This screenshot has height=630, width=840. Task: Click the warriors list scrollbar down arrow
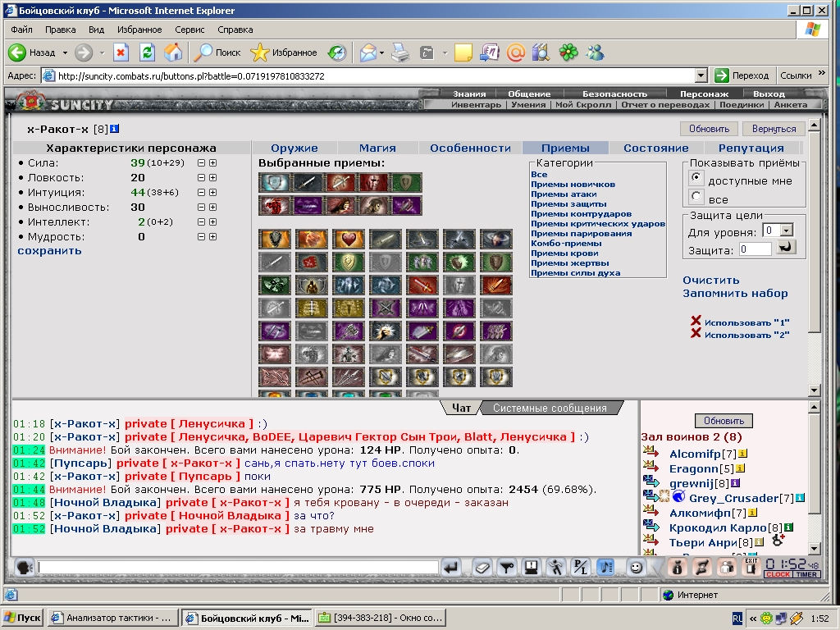click(814, 549)
